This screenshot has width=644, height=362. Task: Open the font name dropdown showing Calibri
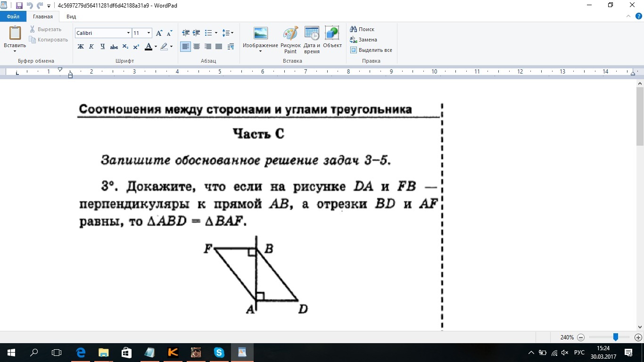(127, 33)
